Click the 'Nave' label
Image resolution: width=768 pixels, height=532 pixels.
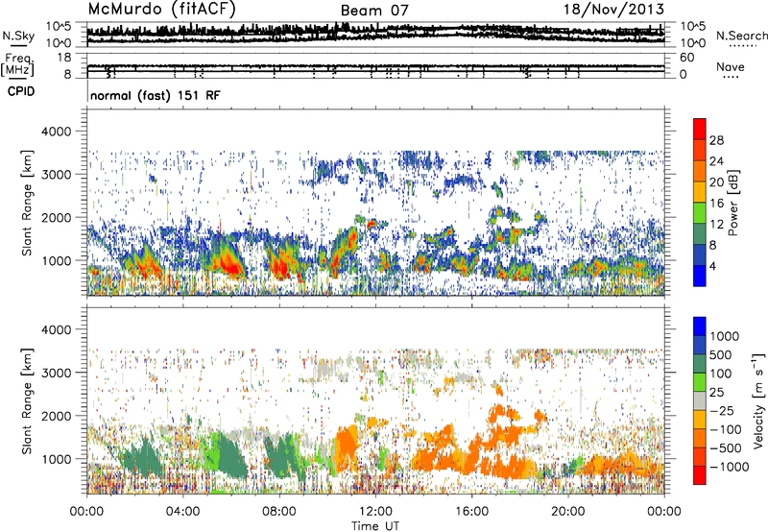tap(731, 66)
